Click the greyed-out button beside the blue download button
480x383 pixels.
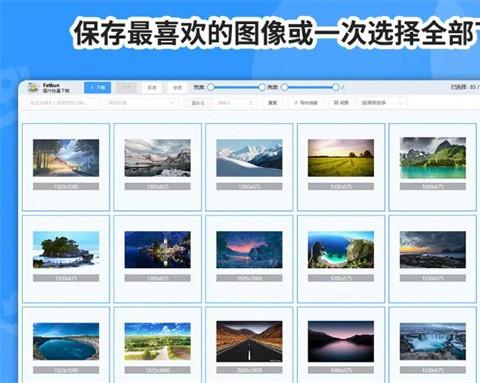pyautogui.click(x=126, y=87)
